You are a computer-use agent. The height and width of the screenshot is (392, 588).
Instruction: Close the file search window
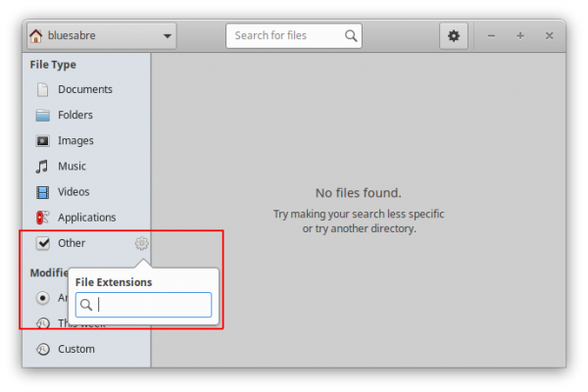pyautogui.click(x=550, y=36)
